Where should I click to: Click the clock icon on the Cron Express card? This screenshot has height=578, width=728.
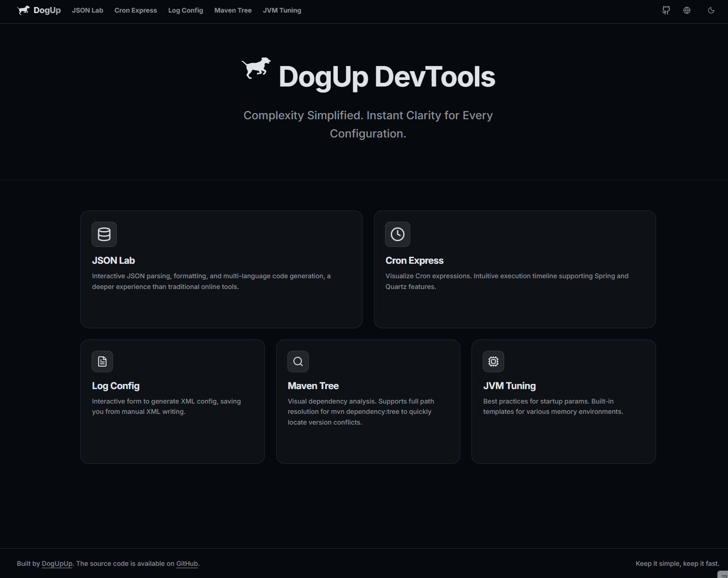tap(397, 234)
